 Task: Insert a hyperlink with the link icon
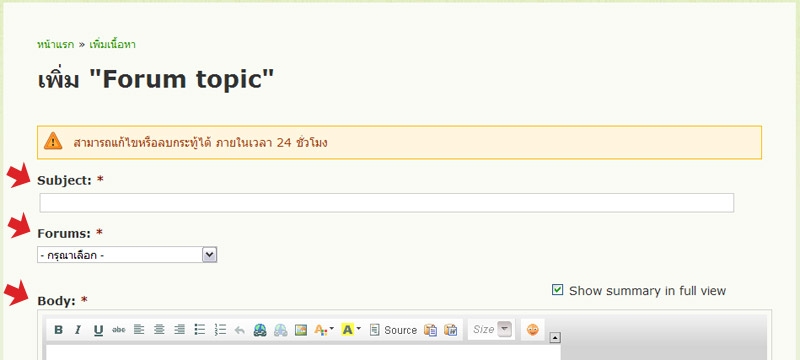[x=260, y=330]
